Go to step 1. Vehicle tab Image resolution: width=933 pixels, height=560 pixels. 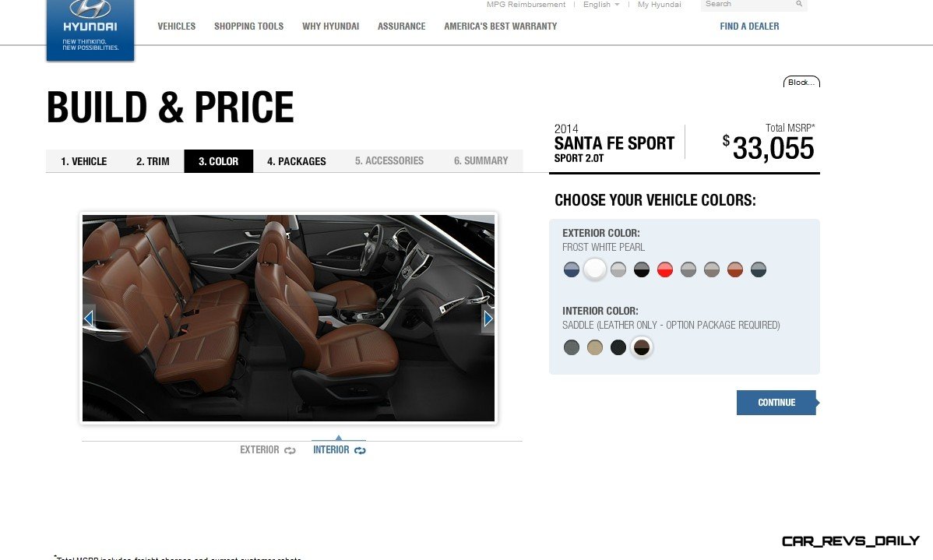point(84,161)
